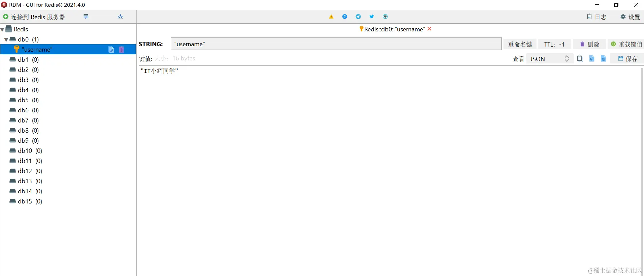Click the db7 database disk icon
644x276 pixels.
[13, 120]
